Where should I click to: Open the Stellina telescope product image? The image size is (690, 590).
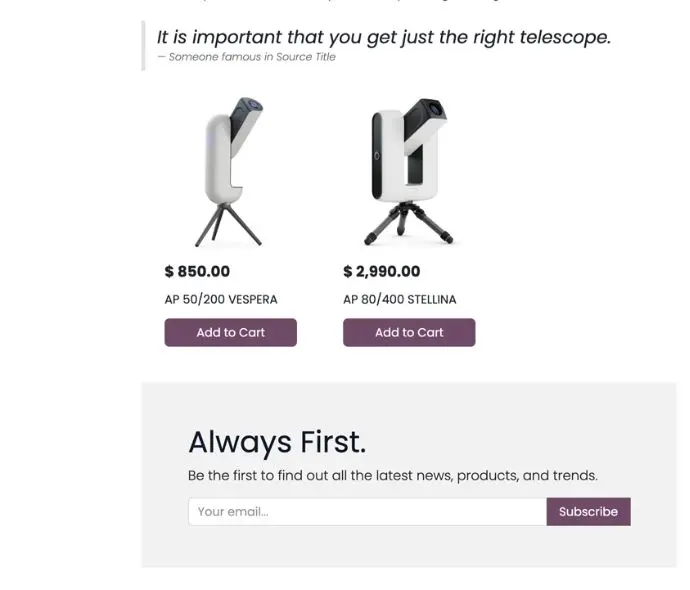tap(409, 172)
